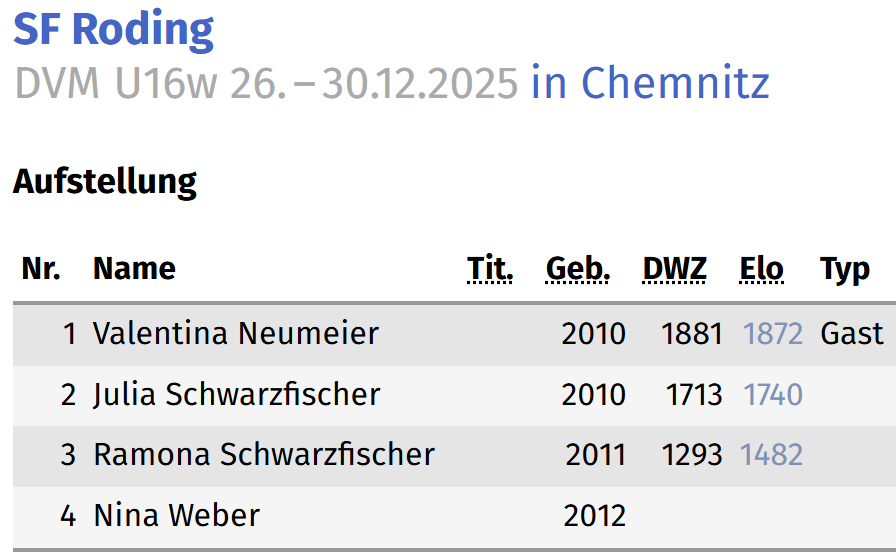
Task: Click the "Gast" type cell
Action: (852, 333)
